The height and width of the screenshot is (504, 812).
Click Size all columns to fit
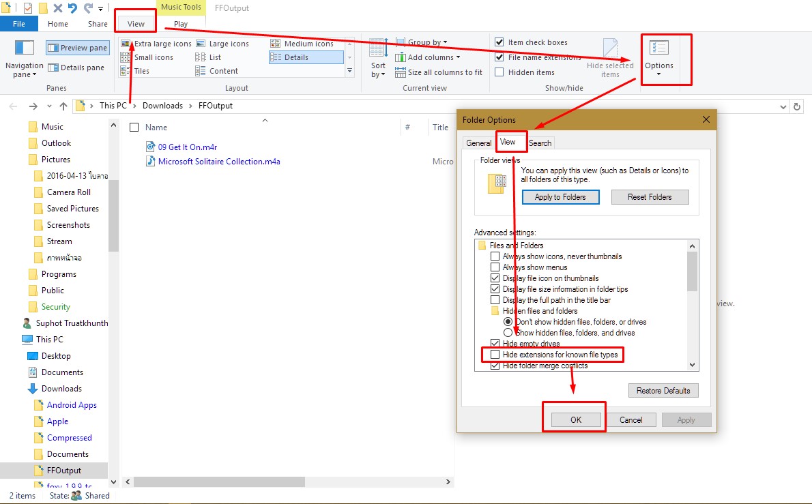(x=439, y=72)
